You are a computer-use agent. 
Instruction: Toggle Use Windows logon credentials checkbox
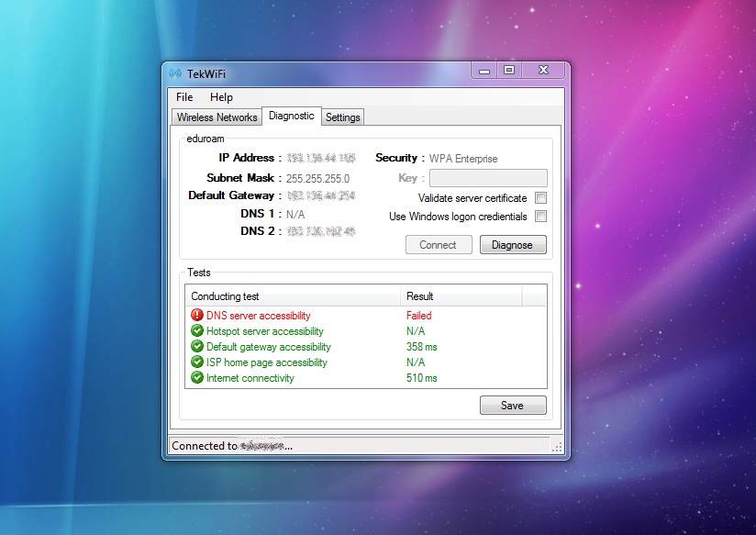click(x=541, y=217)
